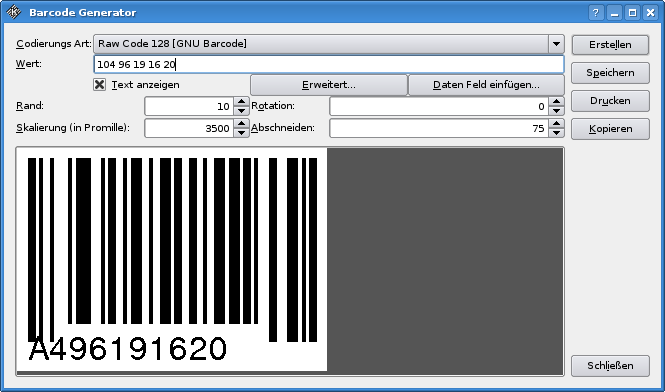
Task: Increase Skalierung value with up arrow
Action: (241, 123)
